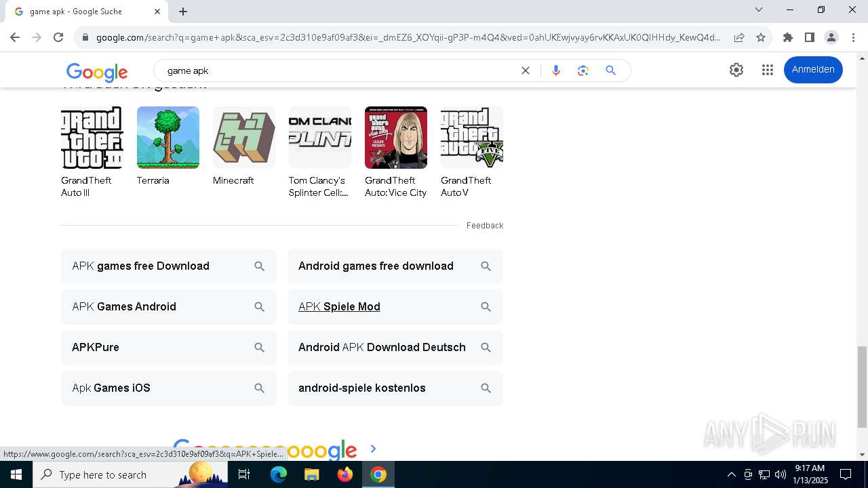The width and height of the screenshot is (868, 488).
Task: Open the notification center
Action: coord(846,474)
